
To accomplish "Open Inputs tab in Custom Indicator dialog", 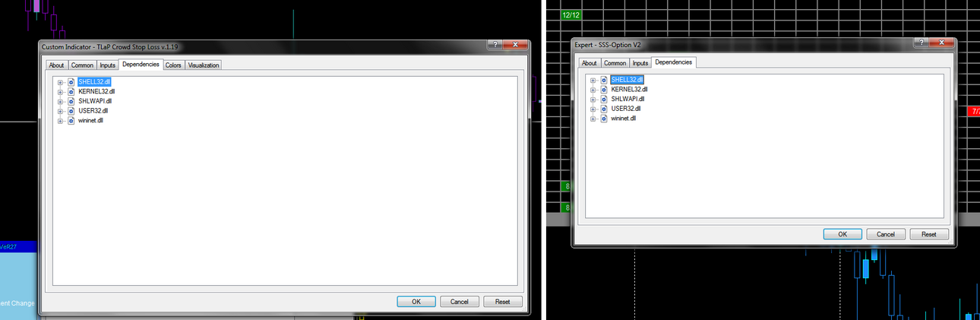I will (108, 65).
